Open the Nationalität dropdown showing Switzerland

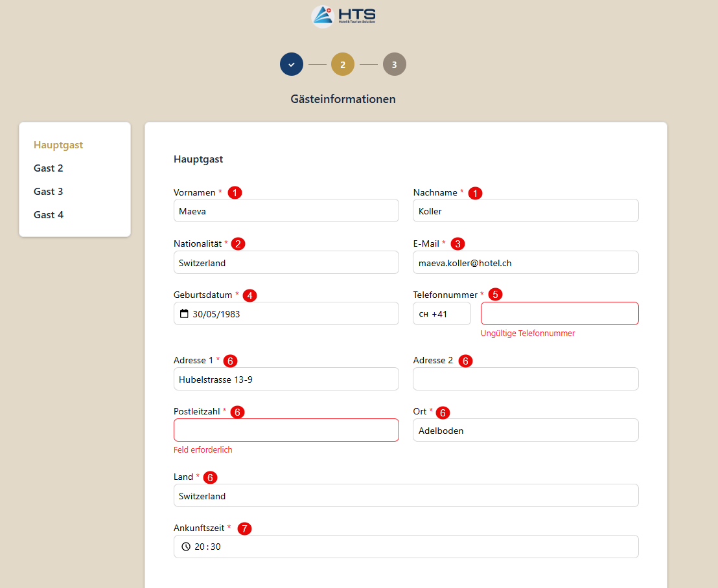point(286,263)
